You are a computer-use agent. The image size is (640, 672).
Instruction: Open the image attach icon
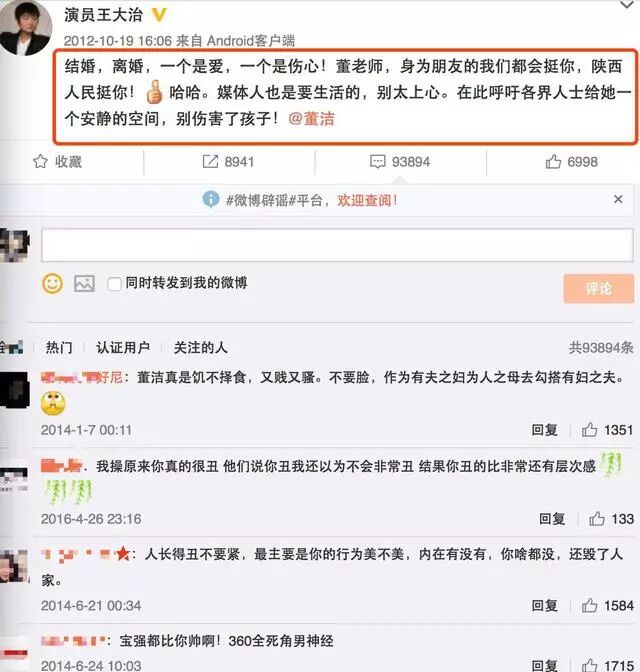84,283
